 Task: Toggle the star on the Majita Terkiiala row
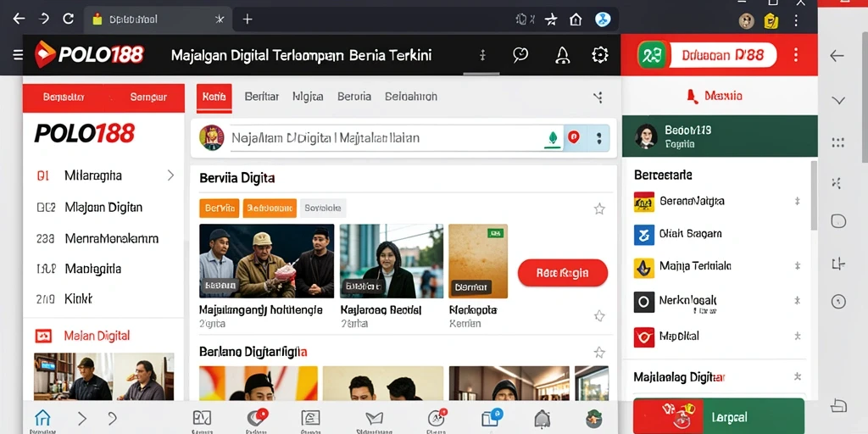(x=798, y=266)
